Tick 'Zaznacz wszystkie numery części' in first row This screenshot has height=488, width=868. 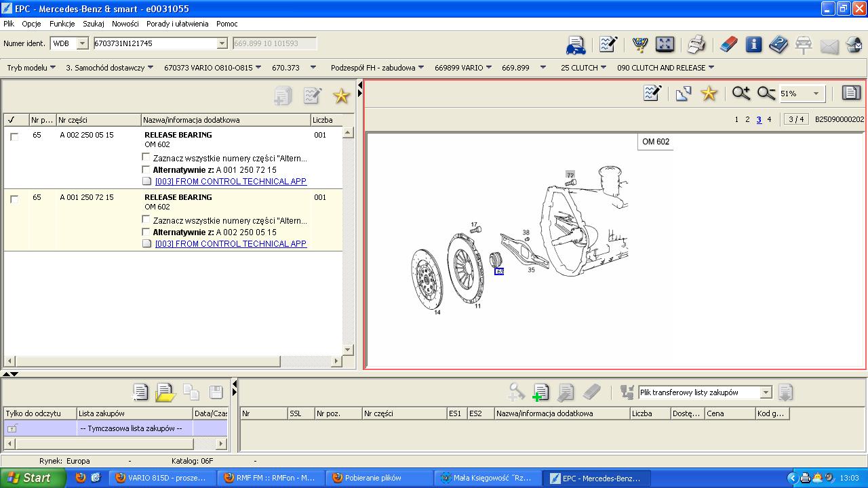pyautogui.click(x=146, y=158)
